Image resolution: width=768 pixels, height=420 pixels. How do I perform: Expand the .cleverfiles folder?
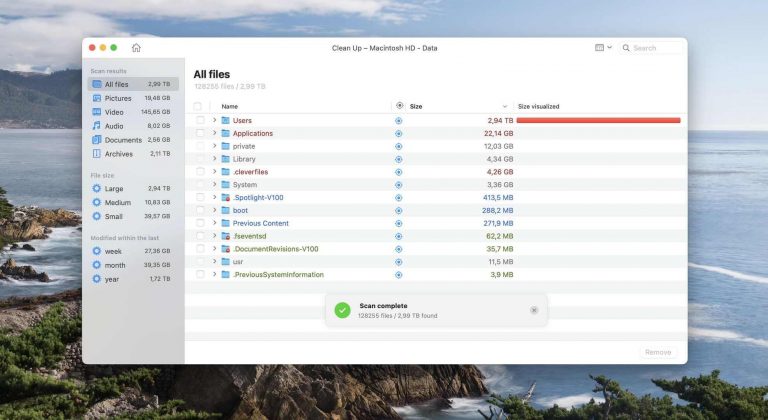pos(214,172)
